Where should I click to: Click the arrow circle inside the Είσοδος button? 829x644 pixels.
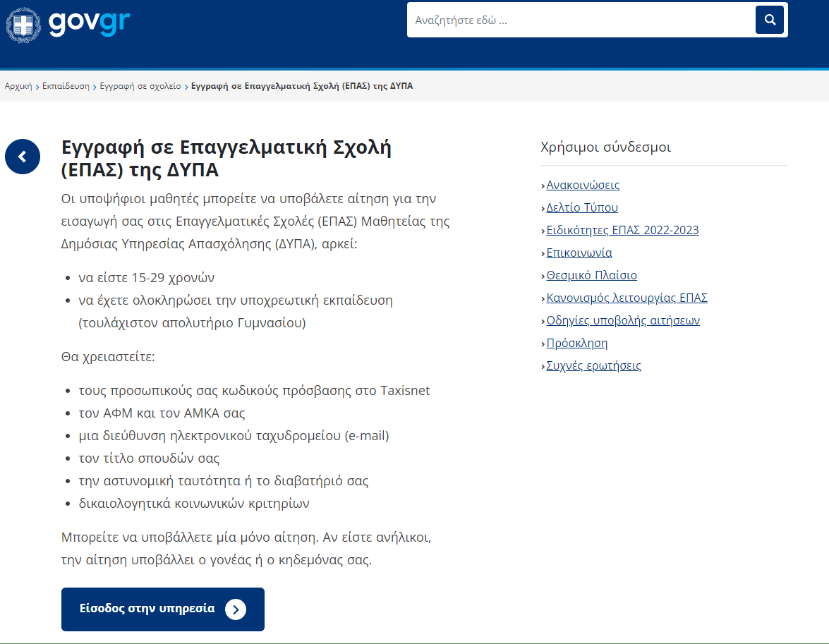(x=236, y=609)
